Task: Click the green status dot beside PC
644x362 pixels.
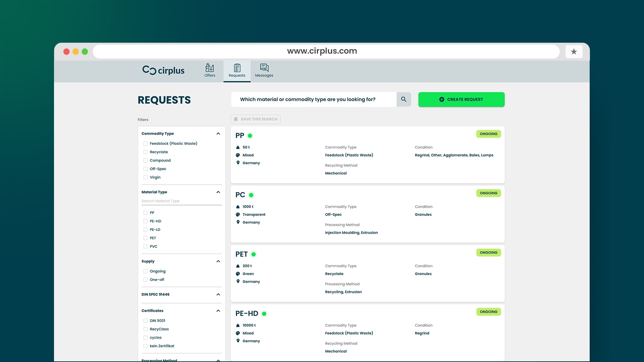Action: click(251, 195)
